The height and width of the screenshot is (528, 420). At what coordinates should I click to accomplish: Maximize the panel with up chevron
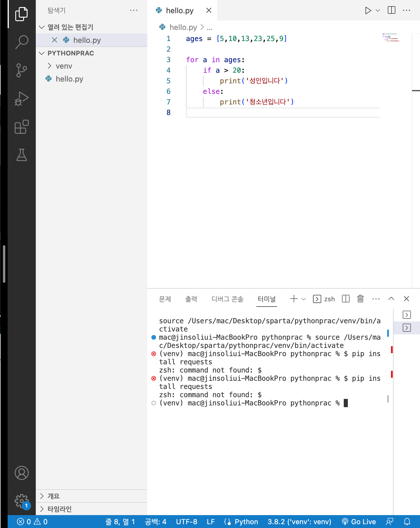pyautogui.click(x=391, y=299)
